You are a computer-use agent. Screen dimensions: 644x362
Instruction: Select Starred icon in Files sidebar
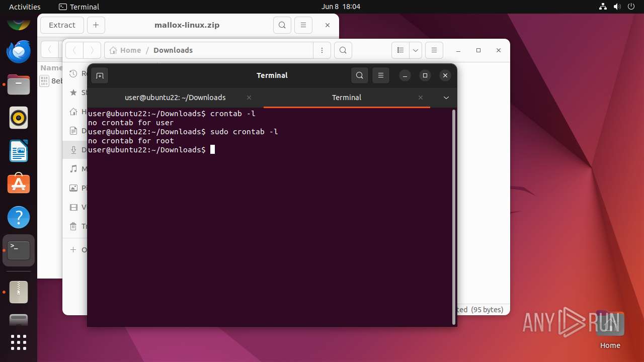pos(73,93)
